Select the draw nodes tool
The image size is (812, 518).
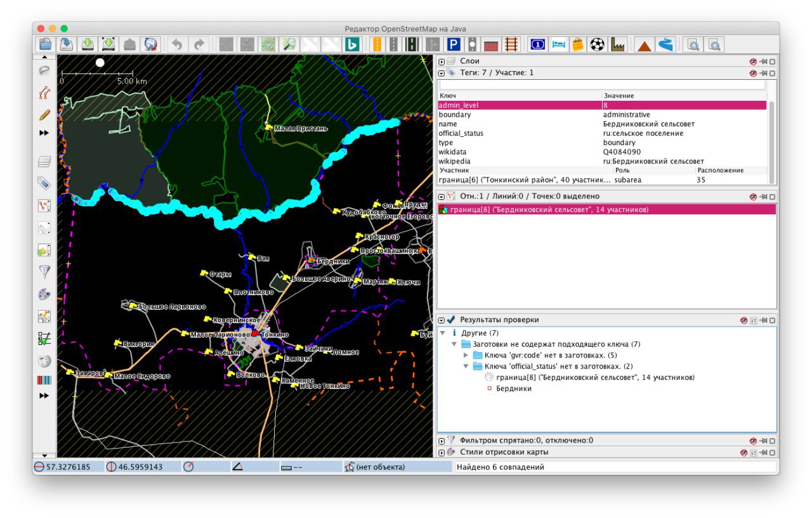[x=44, y=93]
